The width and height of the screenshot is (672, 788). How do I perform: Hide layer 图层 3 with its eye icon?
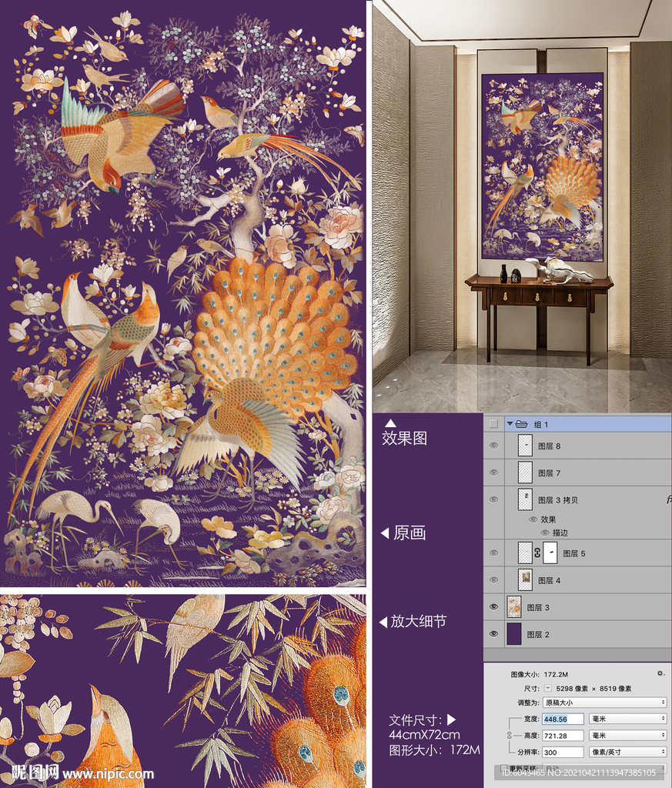pyautogui.click(x=493, y=607)
